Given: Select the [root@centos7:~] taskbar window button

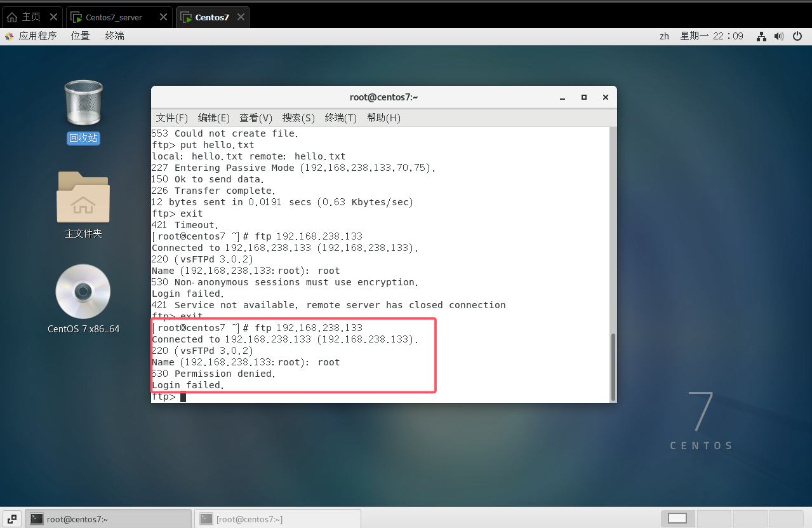Looking at the screenshot, I should tap(277, 518).
